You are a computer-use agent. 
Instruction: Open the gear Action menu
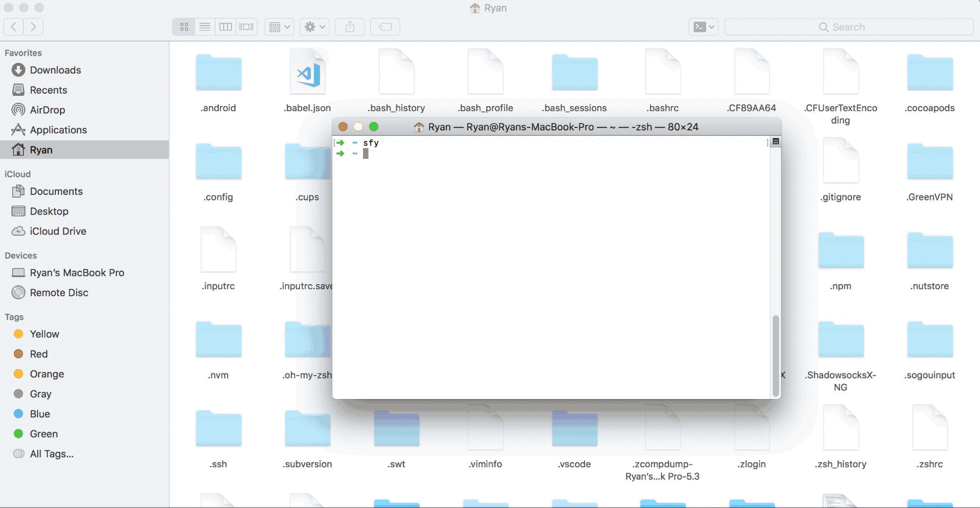(314, 27)
